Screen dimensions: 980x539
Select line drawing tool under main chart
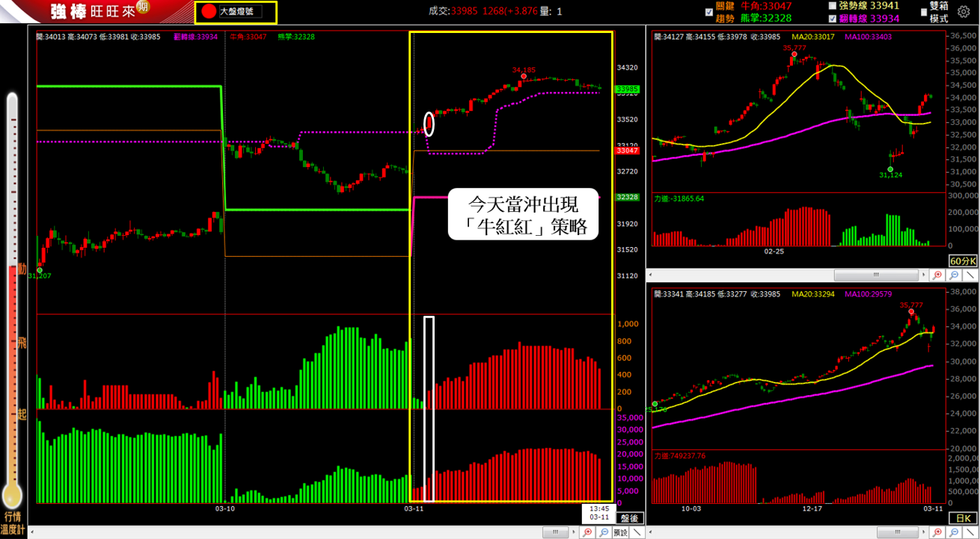(x=637, y=532)
